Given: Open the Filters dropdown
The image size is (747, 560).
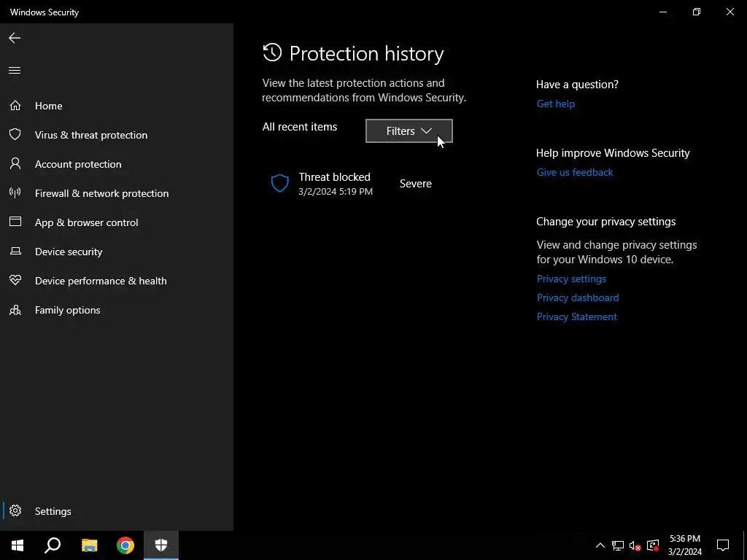Looking at the screenshot, I should [409, 131].
